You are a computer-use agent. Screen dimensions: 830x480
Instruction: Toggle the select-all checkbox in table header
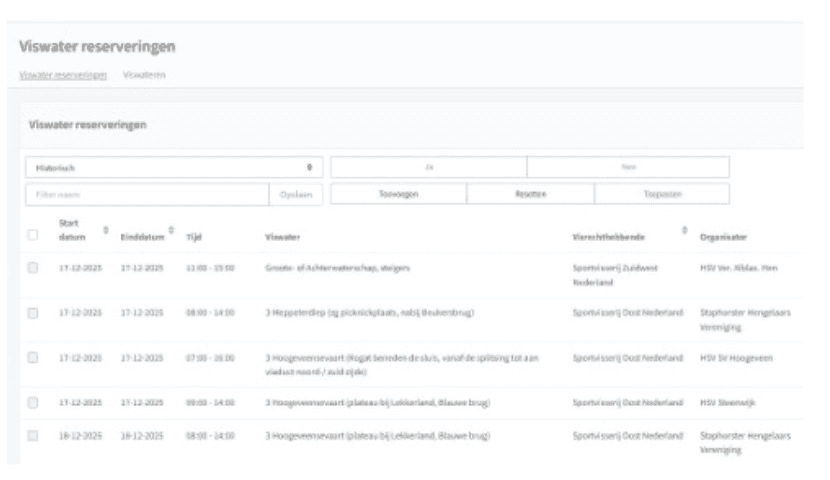coord(33,236)
